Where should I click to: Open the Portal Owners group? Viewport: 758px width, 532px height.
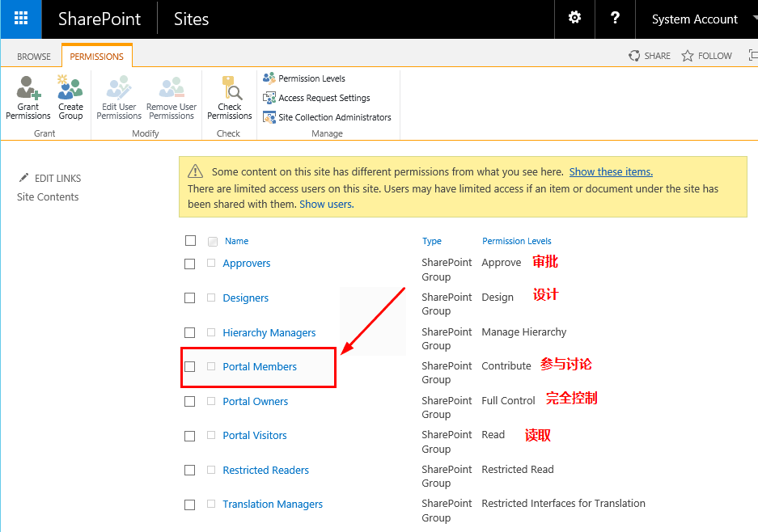tap(256, 402)
